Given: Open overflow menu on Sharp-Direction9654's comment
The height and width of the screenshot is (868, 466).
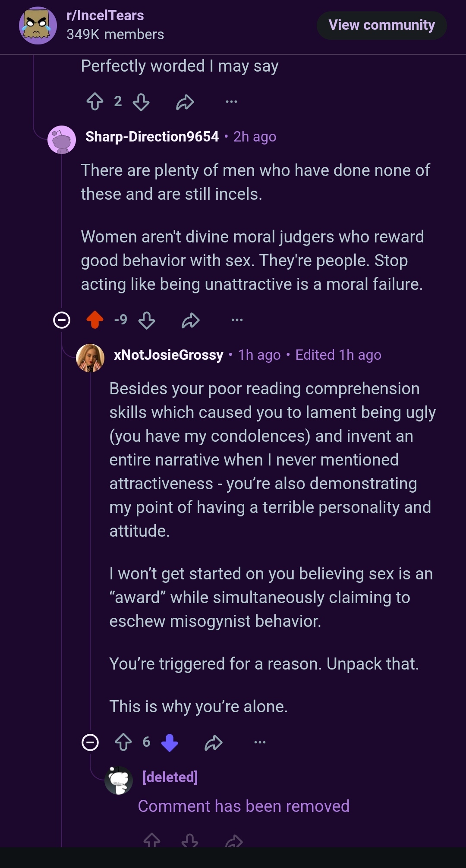Looking at the screenshot, I should [237, 320].
